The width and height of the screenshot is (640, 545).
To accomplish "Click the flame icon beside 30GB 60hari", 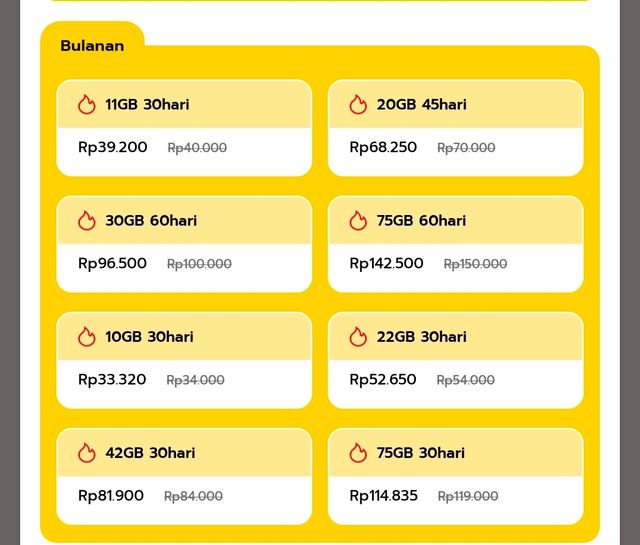I will pyautogui.click(x=87, y=221).
